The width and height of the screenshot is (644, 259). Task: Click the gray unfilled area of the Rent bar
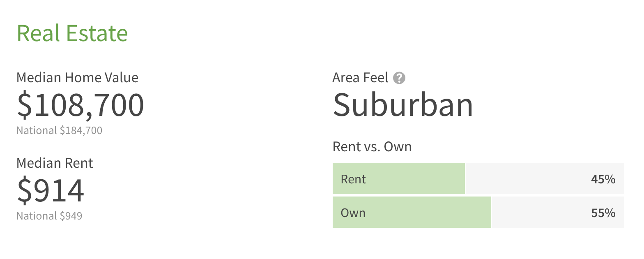(x=526, y=179)
